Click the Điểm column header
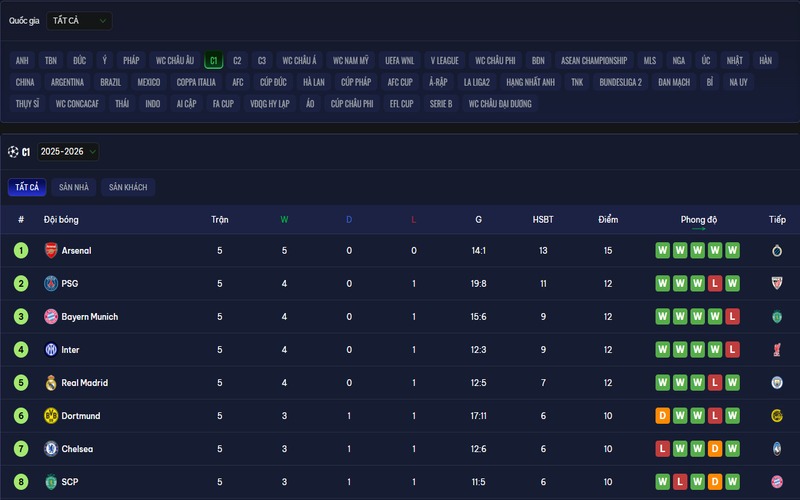Image resolution: width=800 pixels, height=500 pixels. click(608, 220)
